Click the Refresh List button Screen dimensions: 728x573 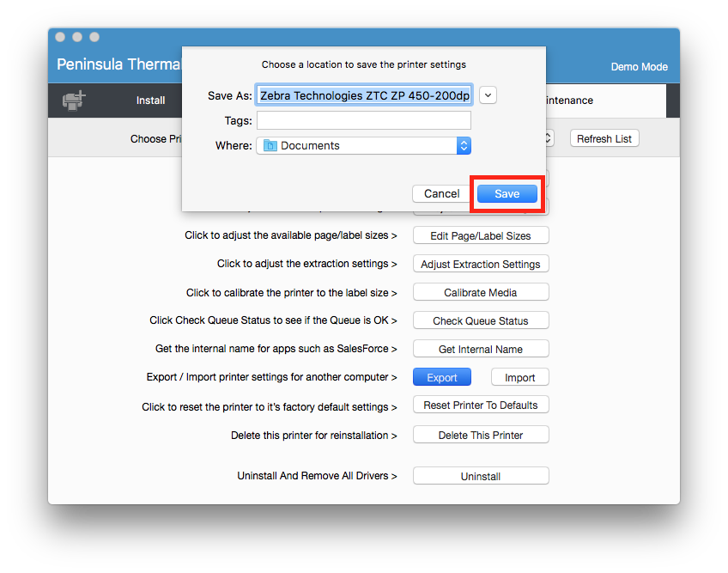(604, 138)
